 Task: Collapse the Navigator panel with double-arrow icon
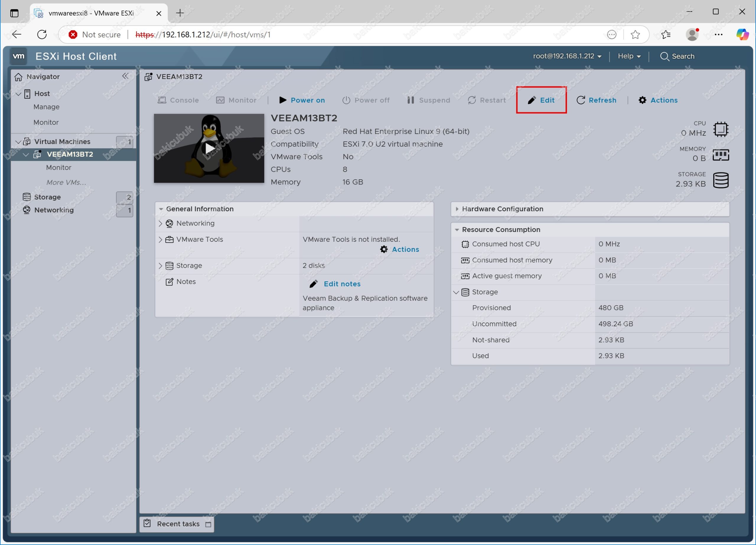[x=125, y=76]
